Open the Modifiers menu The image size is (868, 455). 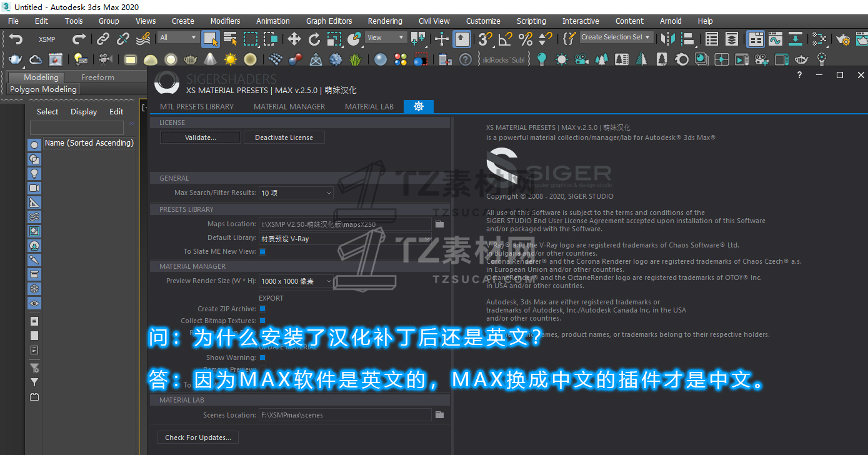[225, 21]
